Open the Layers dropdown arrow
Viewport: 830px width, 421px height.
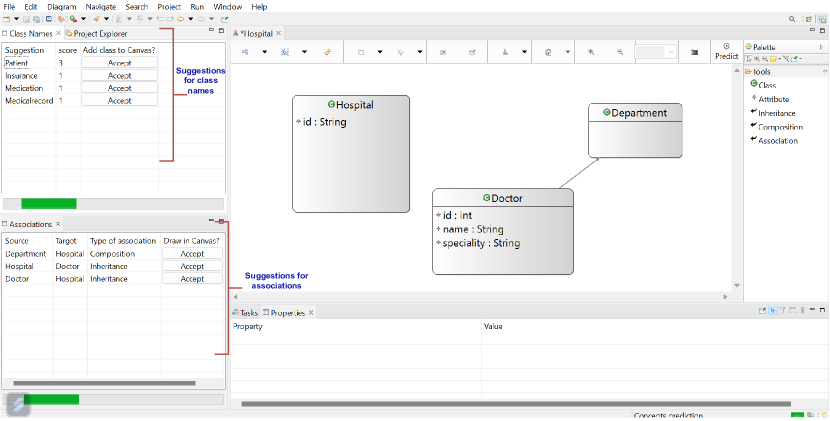click(x=380, y=52)
